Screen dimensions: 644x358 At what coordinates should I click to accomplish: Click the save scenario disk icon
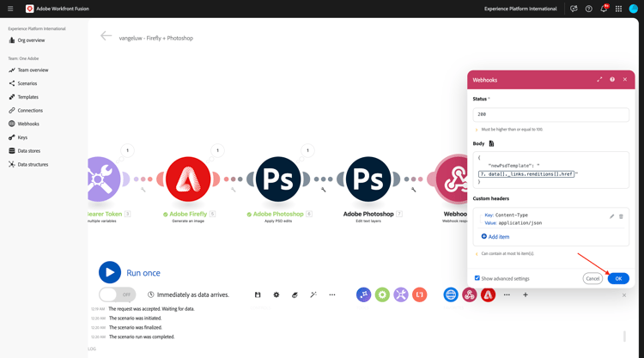(258, 294)
